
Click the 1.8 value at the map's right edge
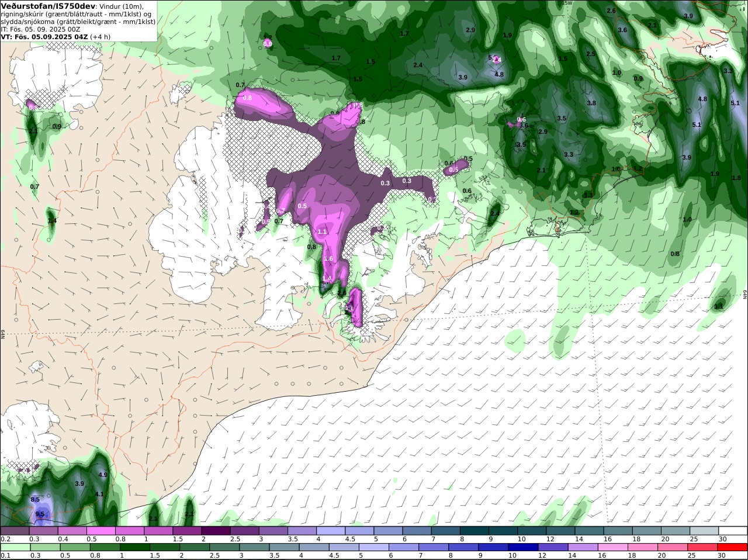coord(736,178)
